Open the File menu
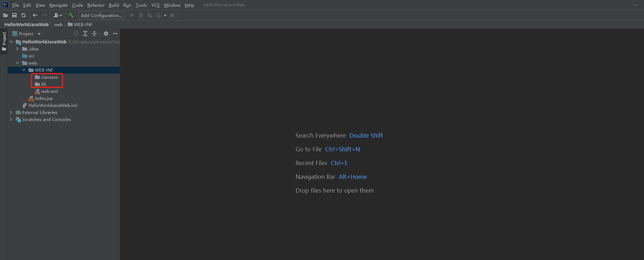Screen dimensions: 644x260 [x=16, y=5]
